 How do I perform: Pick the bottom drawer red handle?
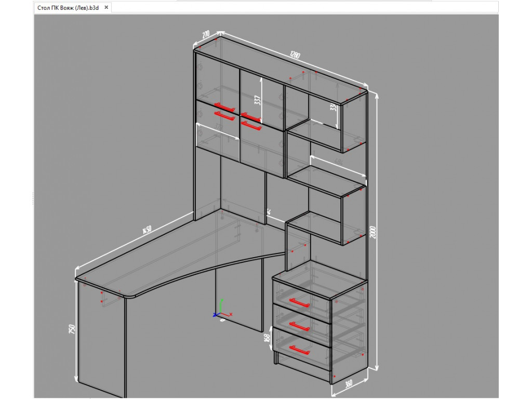click(x=299, y=350)
